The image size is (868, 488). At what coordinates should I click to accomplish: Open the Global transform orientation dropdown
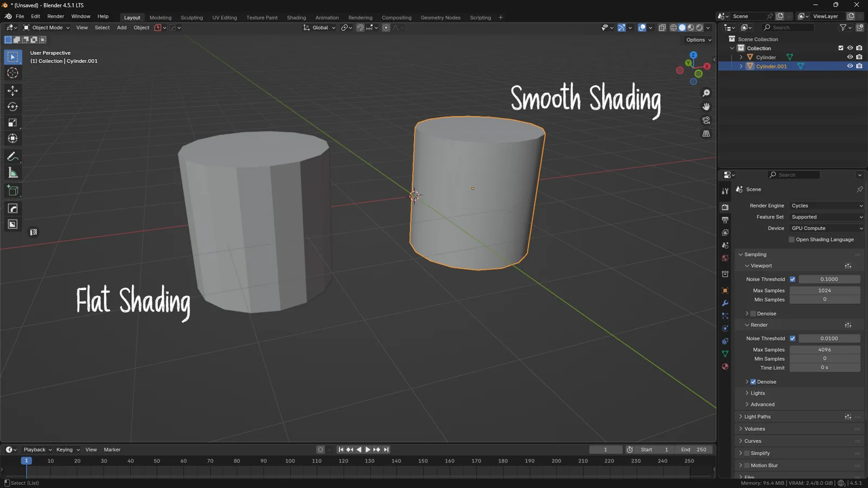320,28
